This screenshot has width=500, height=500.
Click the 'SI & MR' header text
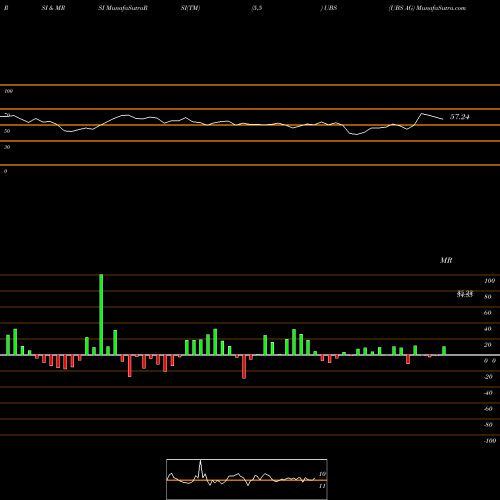click(53, 8)
